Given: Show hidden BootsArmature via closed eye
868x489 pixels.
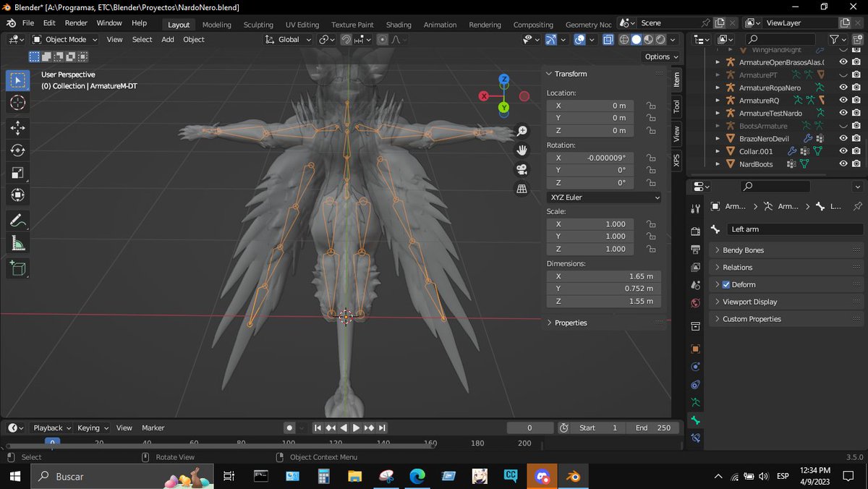Looking at the screenshot, I should pos(843,126).
